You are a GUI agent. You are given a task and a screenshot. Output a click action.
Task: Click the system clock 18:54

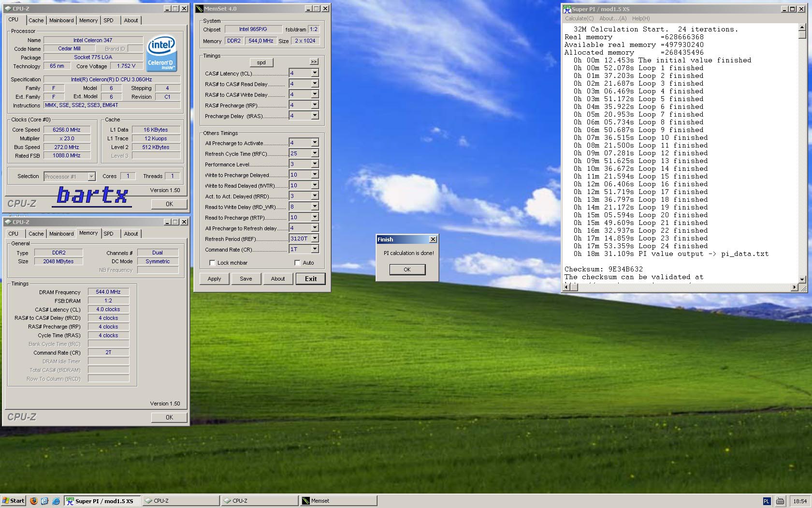(x=800, y=501)
